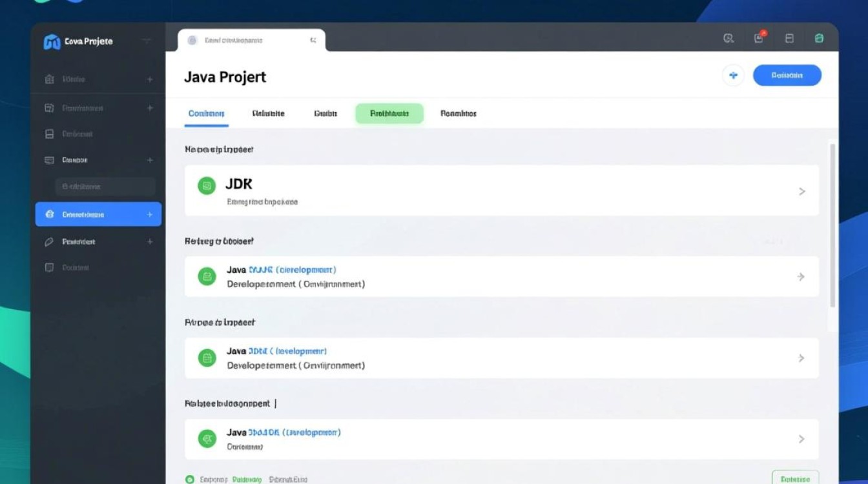Expand the Campon section in the sidebar
This screenshot has height=484, width=868.
tap(149, 159)
